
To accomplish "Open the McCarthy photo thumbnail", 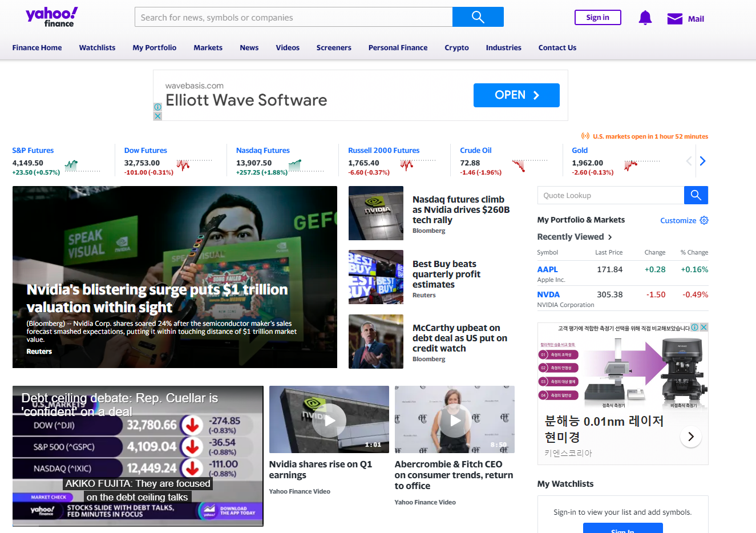I will (x=376, y=341).
